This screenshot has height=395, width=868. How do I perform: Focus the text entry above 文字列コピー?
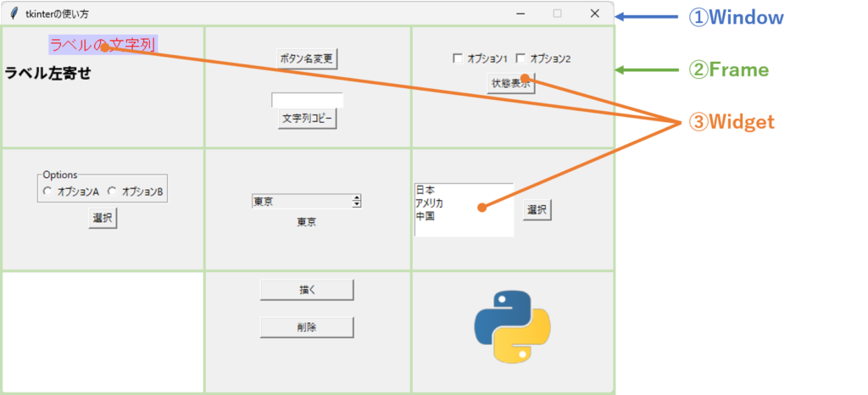pyautogui.click(x=307, y=100)
